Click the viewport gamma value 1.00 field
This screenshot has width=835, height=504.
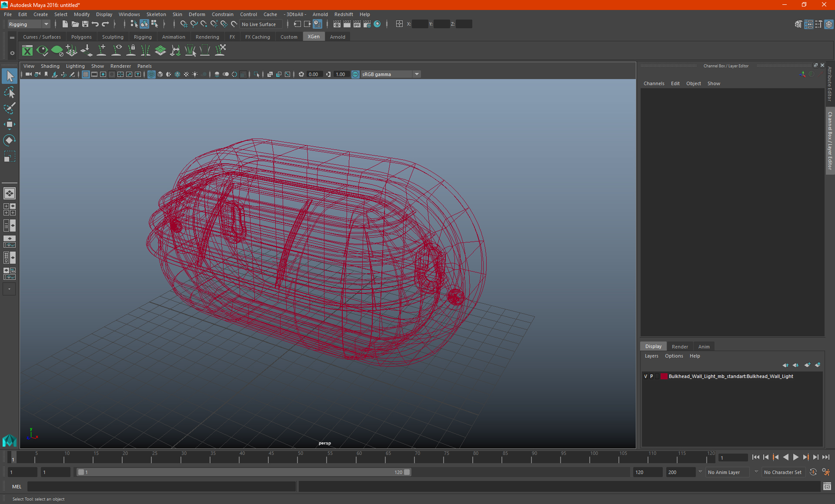(x=341, y=74)
